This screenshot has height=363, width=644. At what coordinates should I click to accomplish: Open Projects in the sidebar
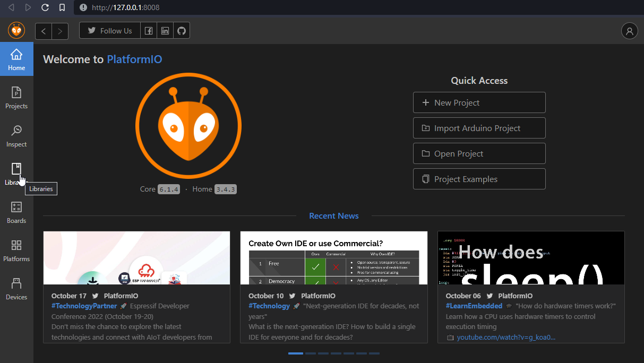[16, 98]
